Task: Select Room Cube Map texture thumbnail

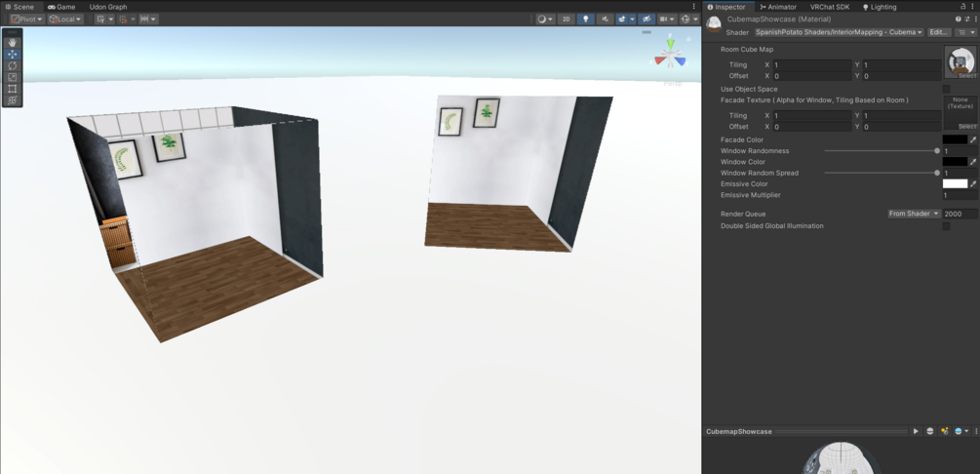Action: point(960,61)
